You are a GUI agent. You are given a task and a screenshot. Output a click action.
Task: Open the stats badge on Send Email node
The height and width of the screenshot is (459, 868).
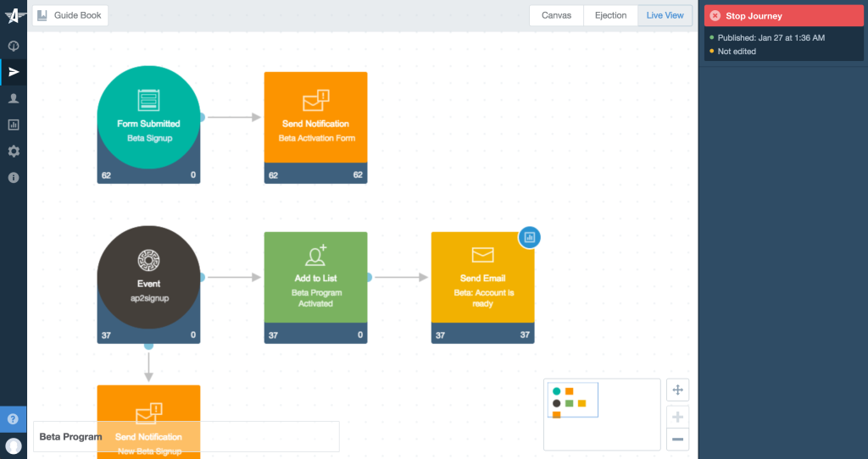pos(530,237)
